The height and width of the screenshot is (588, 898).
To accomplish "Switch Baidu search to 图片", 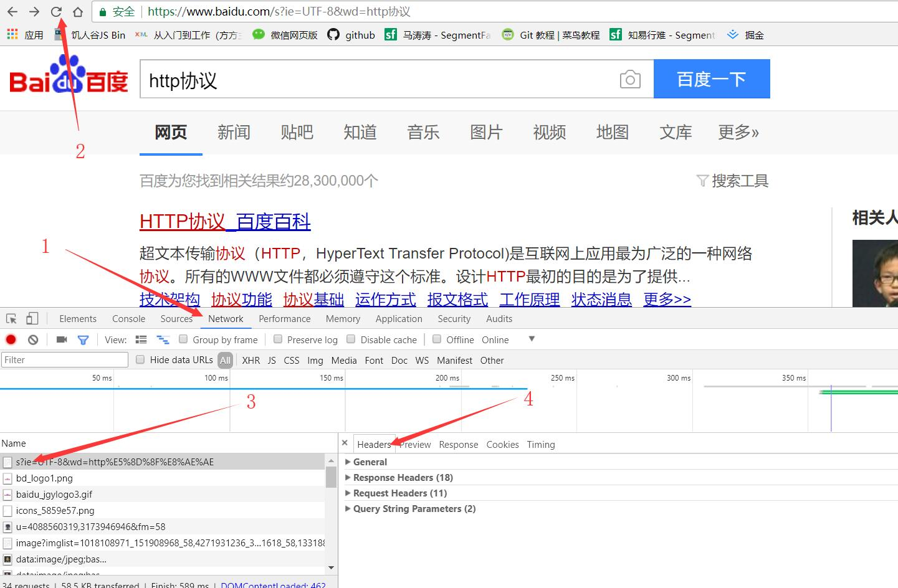I will pos(486,132).
